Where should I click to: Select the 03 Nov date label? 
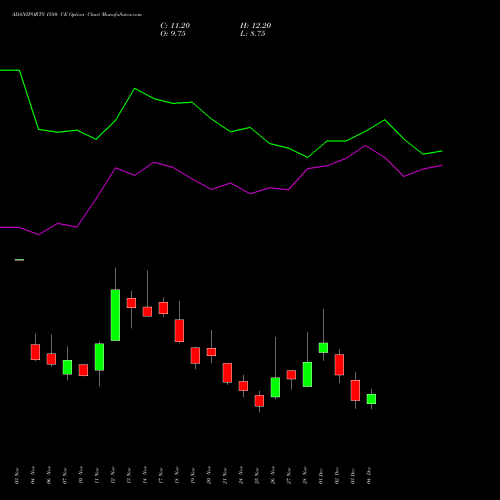[x=17, y=476]
